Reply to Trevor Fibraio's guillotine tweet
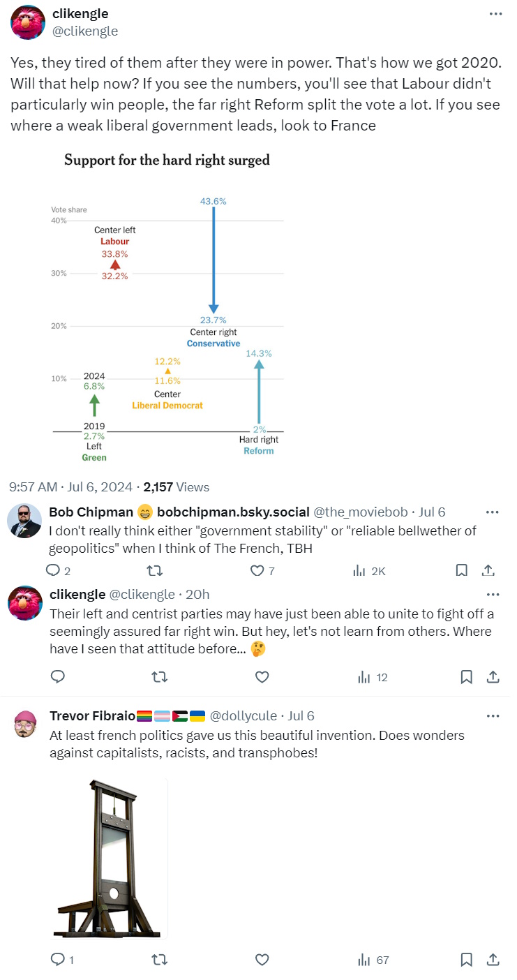The width and height of the screenshot is (517, 980). pos(58,960)
